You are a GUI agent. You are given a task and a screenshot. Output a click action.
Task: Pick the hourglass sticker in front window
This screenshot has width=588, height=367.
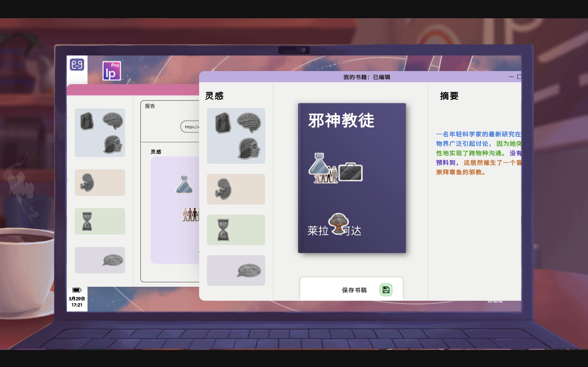tap(223, 230)
